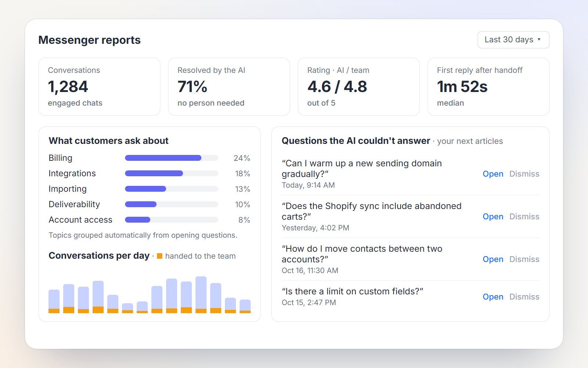Image resolution: width=588 pixels, height=368 pixels.
Task: Click the 24% value for Billing
Action: coord(242,158)
